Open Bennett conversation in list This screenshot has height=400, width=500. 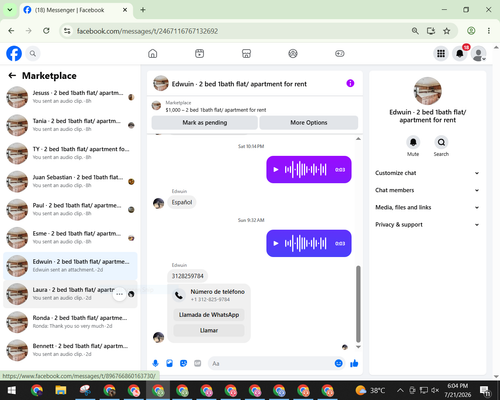pos(70,350)
